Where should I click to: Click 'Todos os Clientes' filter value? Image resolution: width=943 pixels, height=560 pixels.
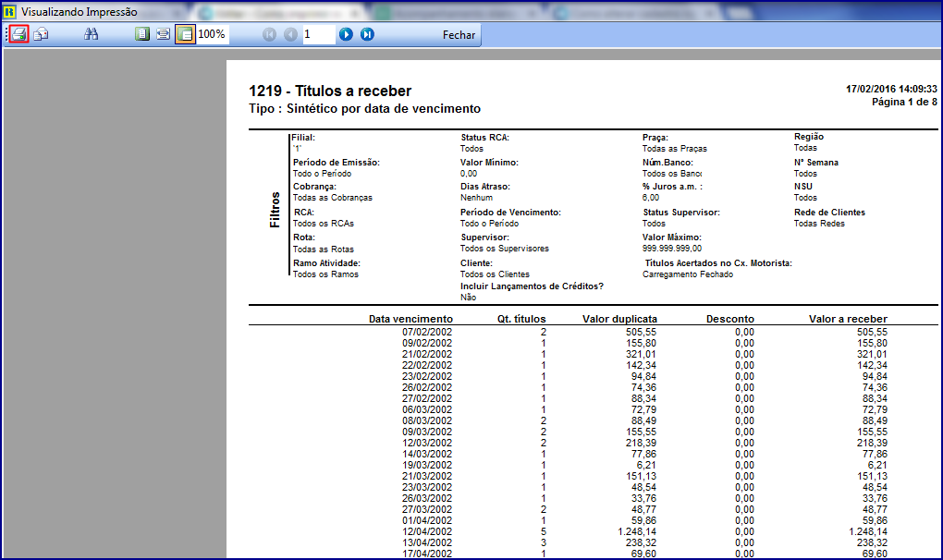495,274
